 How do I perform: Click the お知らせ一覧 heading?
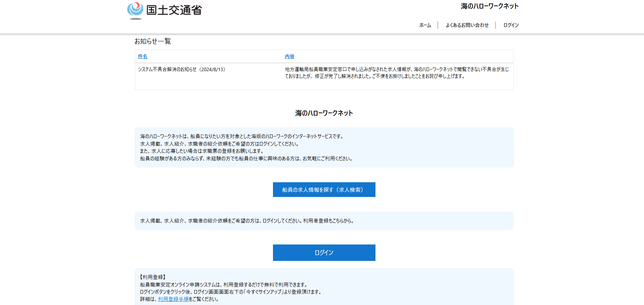tap(153, 41)
